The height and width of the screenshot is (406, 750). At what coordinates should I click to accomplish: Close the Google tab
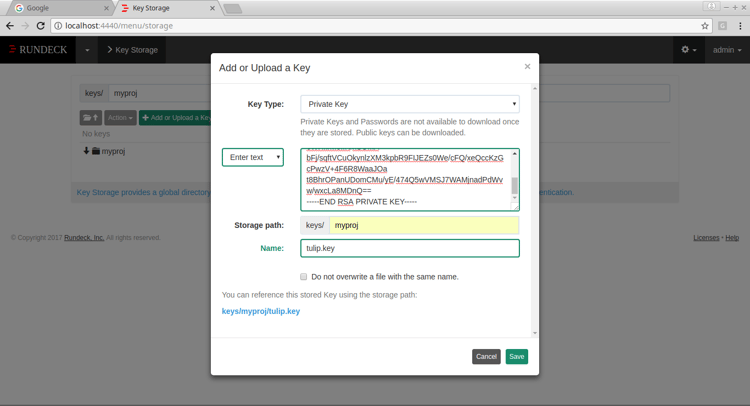(x=106, y=8)
